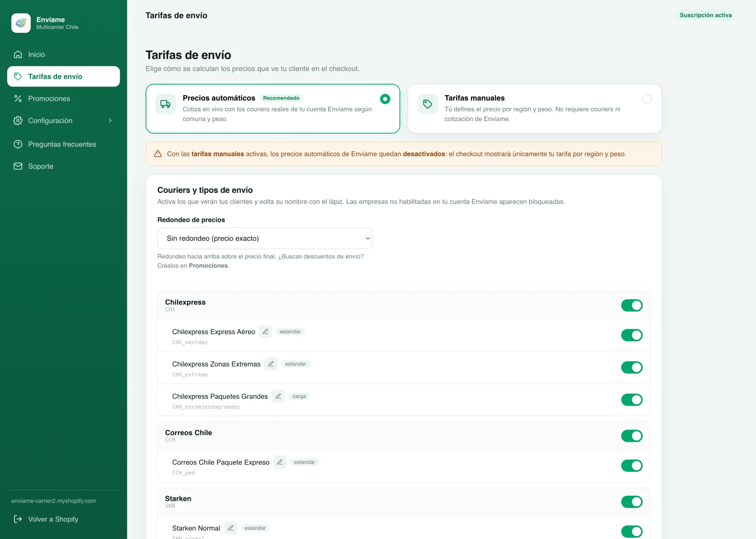
Task: Disable the Chilexpress courier toggle
Action: (x=632, y=305)
